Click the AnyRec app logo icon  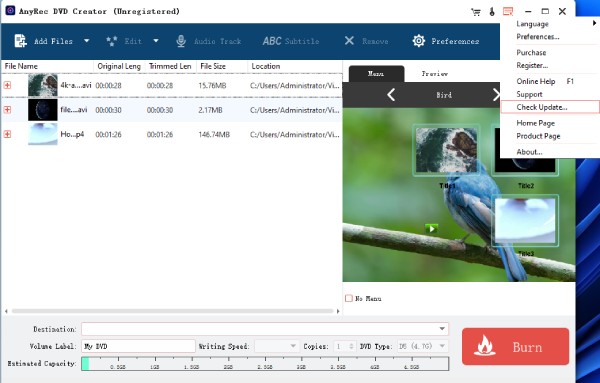(x=10, y=10)
